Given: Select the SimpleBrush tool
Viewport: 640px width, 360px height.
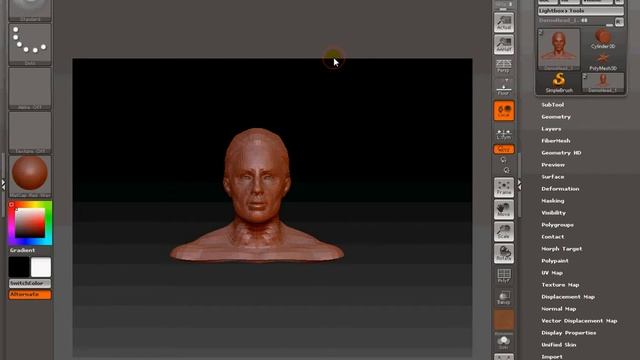Looking at the screenshot, I should 559,83.
